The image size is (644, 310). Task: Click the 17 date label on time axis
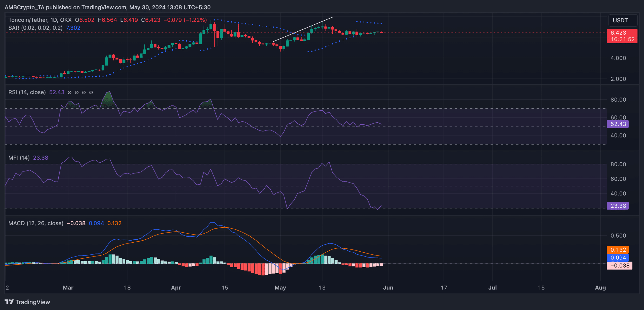click(x=444, y=288)
